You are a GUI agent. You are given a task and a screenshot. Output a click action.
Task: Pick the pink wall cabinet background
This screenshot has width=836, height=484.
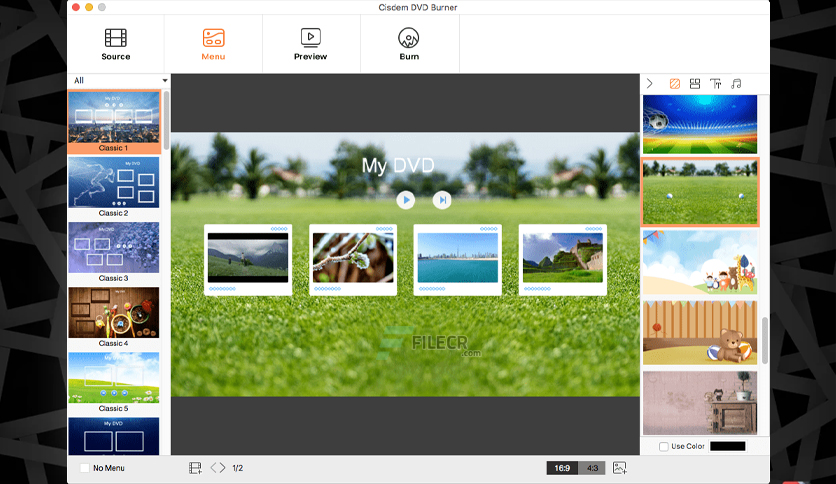(x=700, y=403)
